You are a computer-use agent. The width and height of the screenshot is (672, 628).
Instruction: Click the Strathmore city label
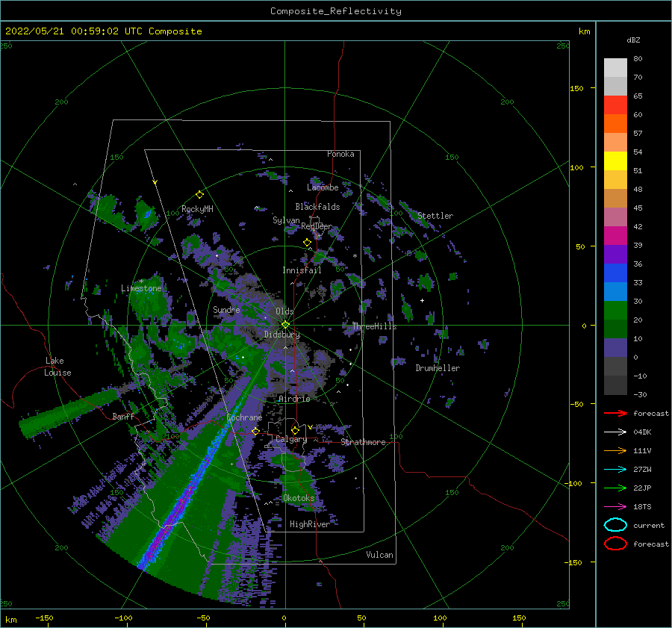363,442
